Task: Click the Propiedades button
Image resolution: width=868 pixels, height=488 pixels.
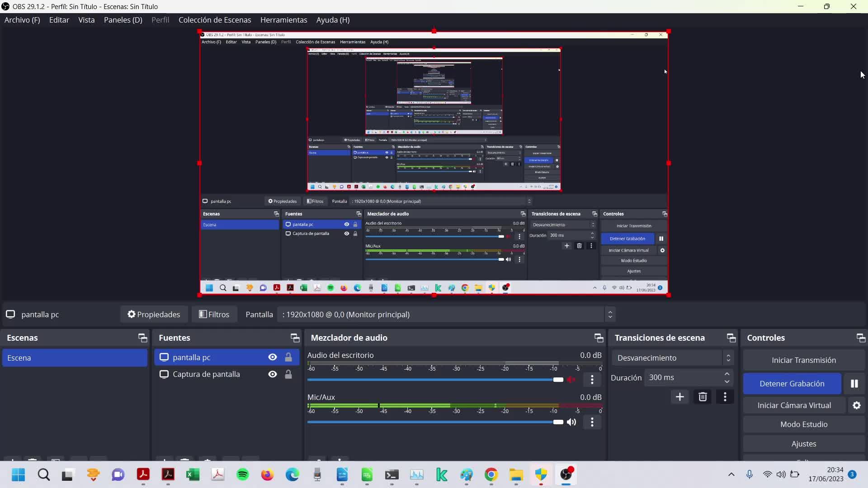Action: pyautogui.click(x=154, y=314)
